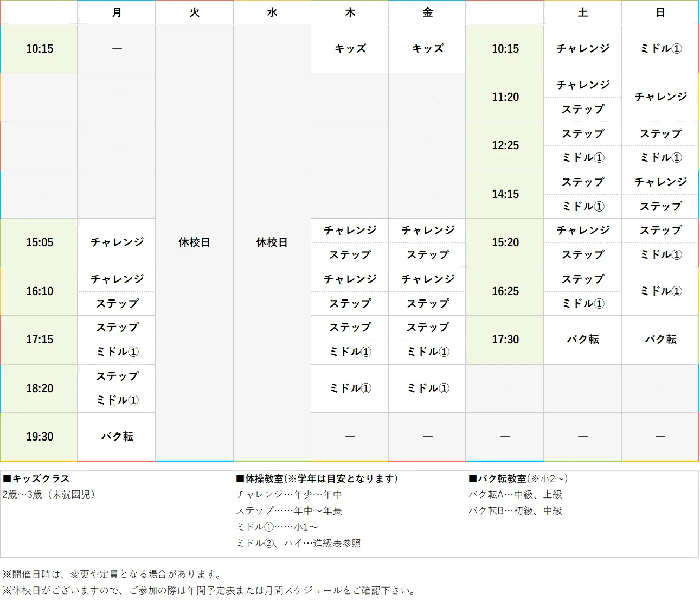The image size is (700, 600).
Task: Select the 土 (Saturday) column header
Action: 582,12
